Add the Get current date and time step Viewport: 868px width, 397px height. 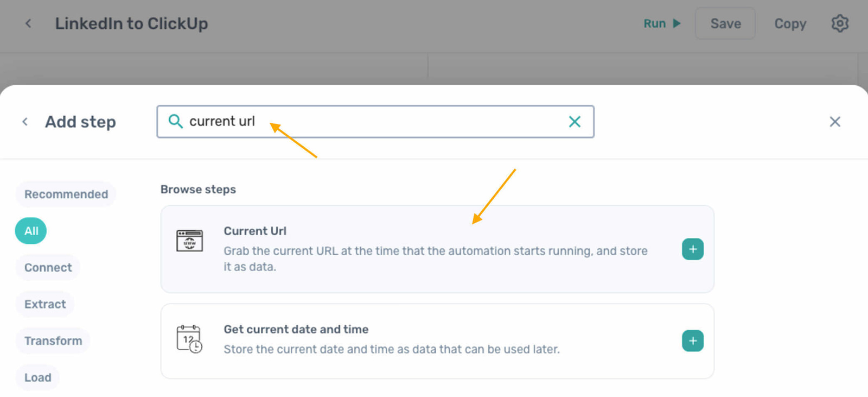click(x=693, y=341)
